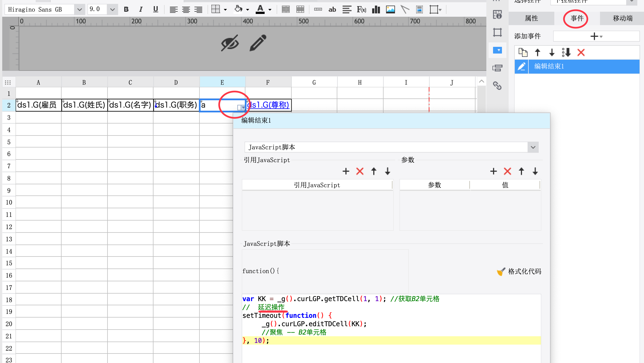Switch to the 事件 tab
Image resolution: width=644 pixels, height=363 pixels.
(x=577, y=18)
